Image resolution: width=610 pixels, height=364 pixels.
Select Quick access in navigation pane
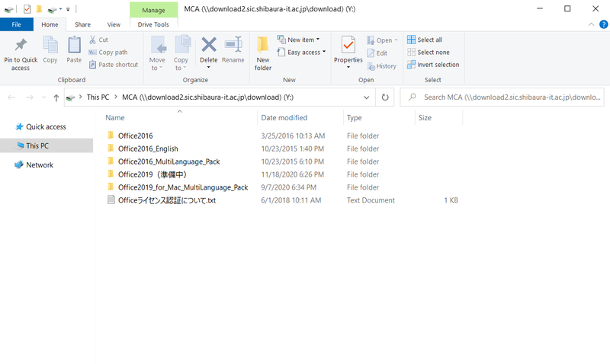[46, 126]
